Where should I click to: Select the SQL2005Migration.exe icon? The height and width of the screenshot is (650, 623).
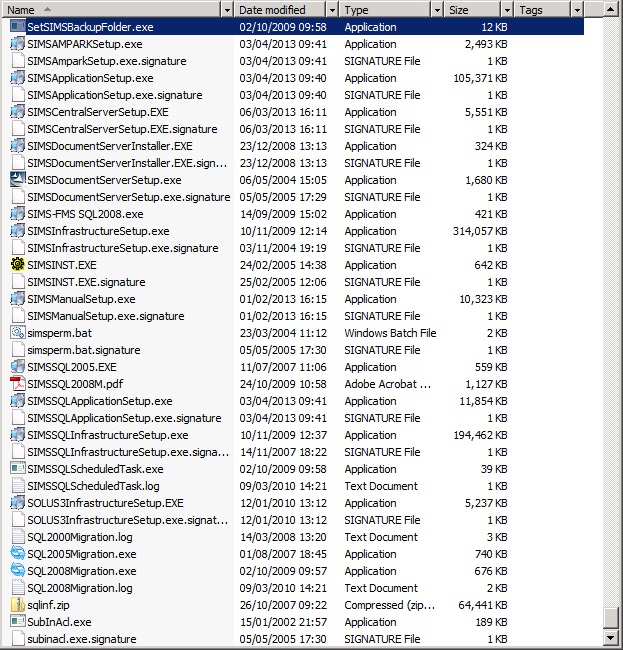[x=17, y=553]
